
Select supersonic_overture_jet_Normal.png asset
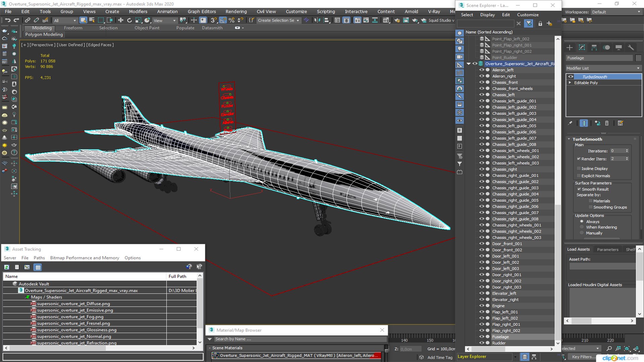click(74, 337)
